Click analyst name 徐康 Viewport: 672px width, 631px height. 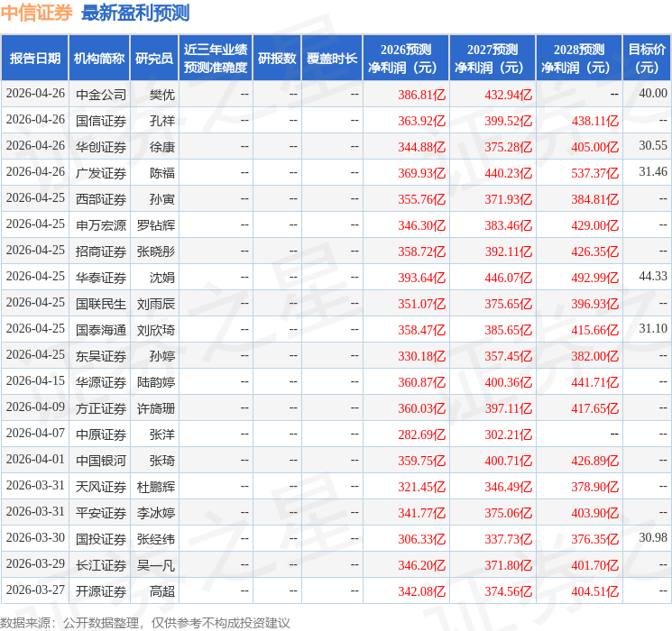coord(162,147)
